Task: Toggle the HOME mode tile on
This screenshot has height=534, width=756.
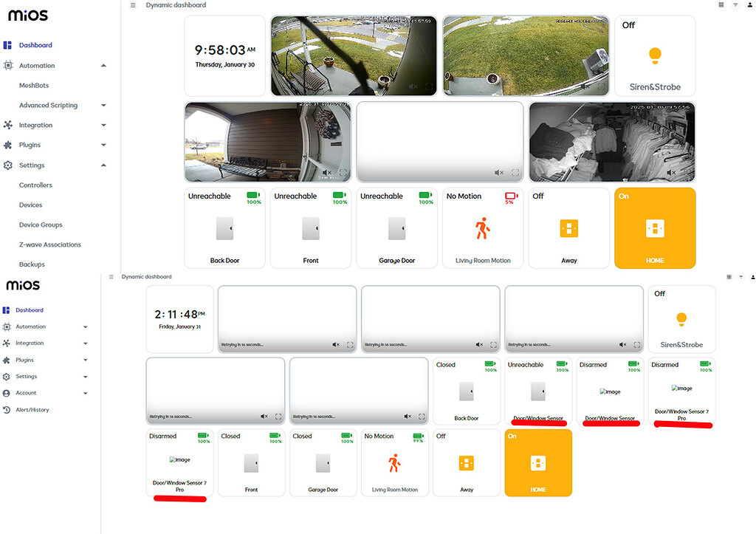Action: (x=654, y=227)
